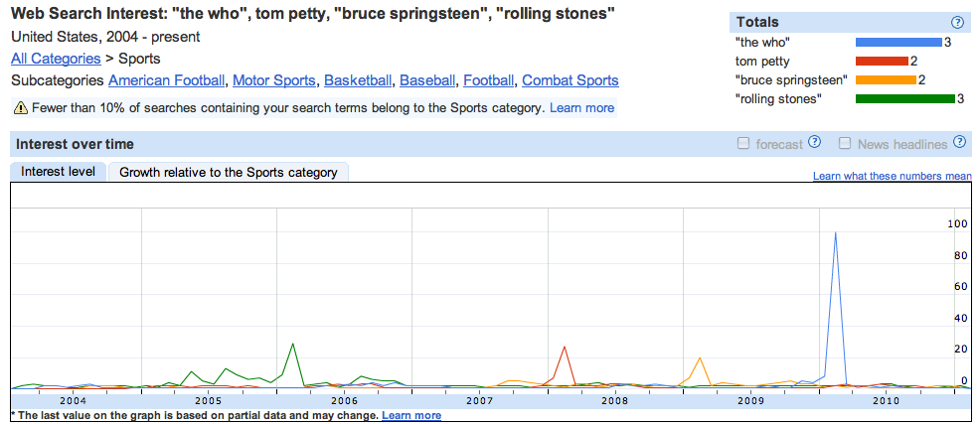
Task: Switch to the Interest level tab
Action: [58, 172]
